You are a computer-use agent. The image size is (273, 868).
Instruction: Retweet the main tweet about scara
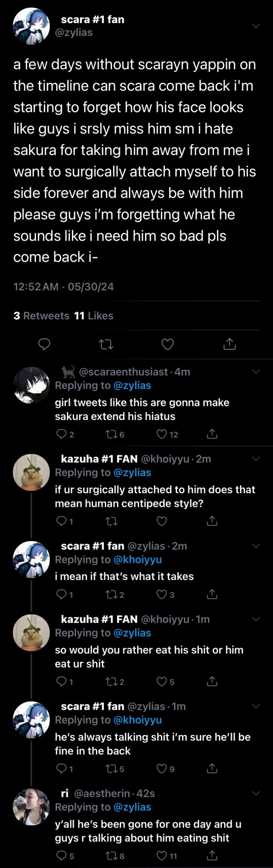pyautogui.click(x=106, y=344)
